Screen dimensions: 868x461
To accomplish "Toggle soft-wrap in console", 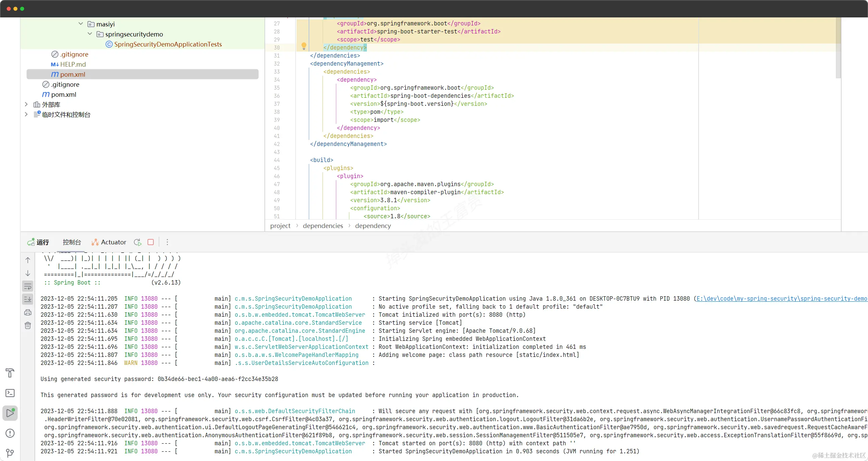I will click(x=28, y=287).
